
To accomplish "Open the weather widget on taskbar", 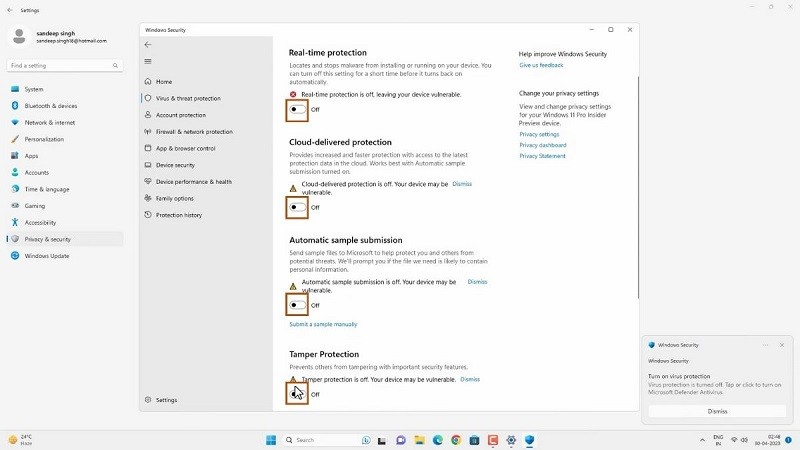I will 19,440.
